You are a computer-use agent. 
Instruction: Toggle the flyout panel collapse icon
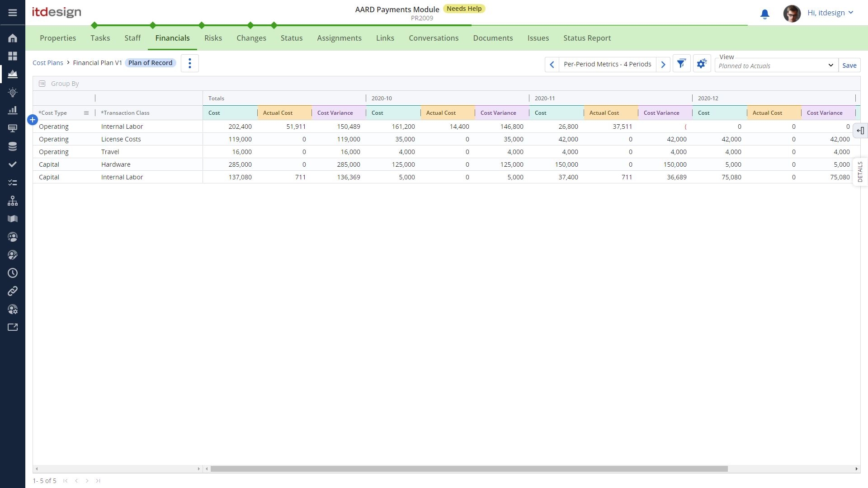[x=860, y=131]
